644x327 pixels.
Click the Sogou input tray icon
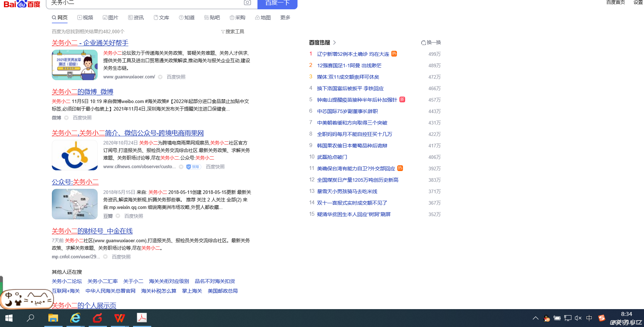(602, 318)
